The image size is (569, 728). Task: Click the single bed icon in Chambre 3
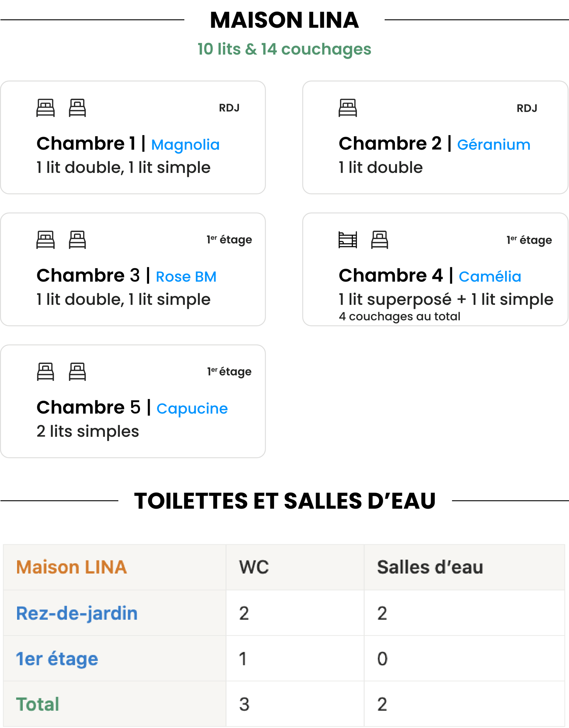pyautogui.click(x=77, y=240)
